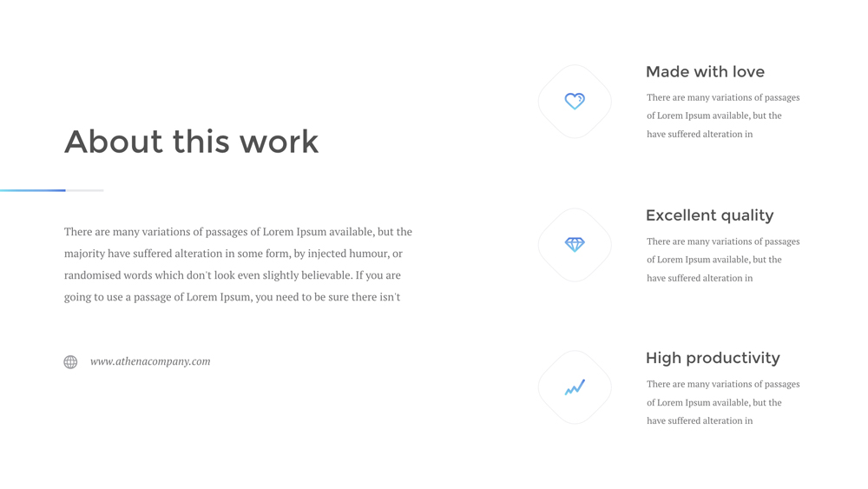Viewport: 868px width, 489px height.
Task: Select the "High productivity" heading
Action: point(713,358)
